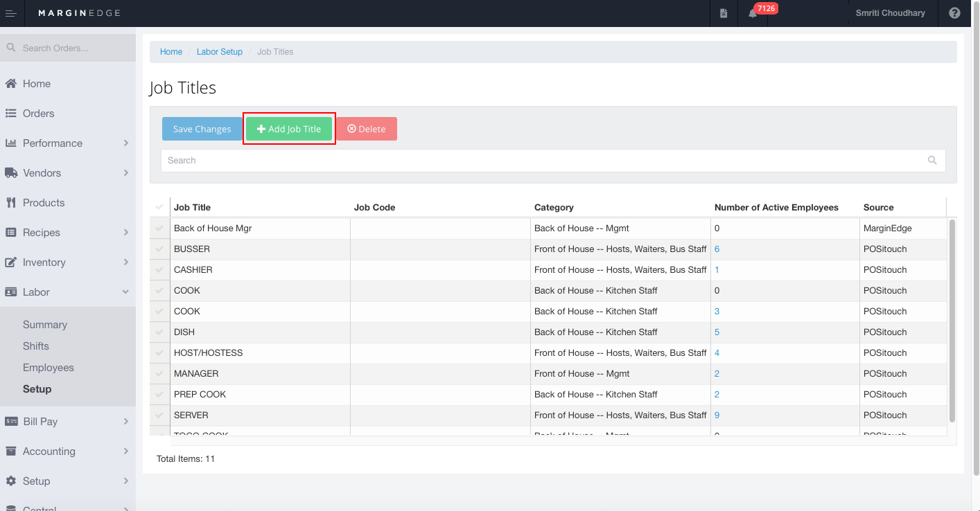Follow the Home breadcrumb link
Image resolution: width=980 pixels, height=511 pixels.
click(171, 52)
